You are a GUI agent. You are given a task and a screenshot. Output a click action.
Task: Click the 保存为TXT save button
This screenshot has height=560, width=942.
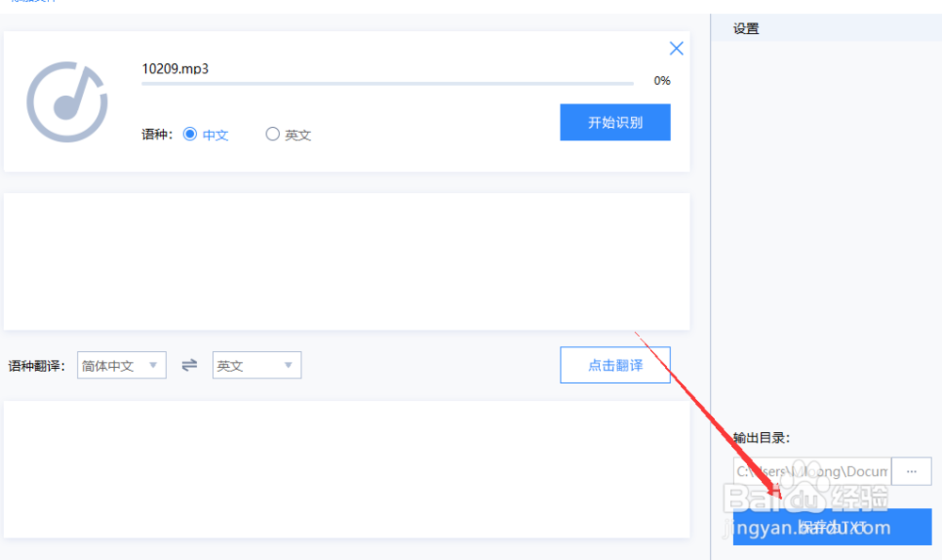[x=833, y=527]
